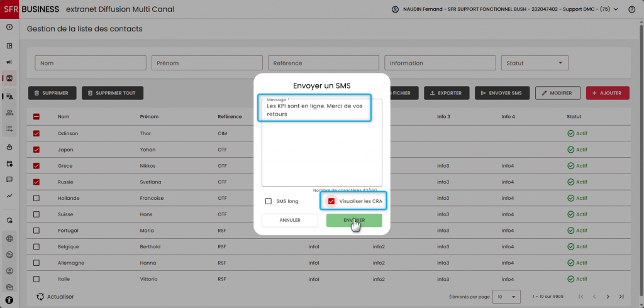Open the globe icon in the sidebar

point(9,239)
